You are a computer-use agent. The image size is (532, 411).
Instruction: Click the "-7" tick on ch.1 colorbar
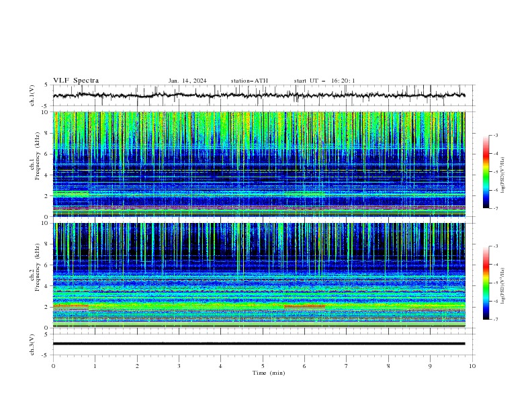[496, 208]
